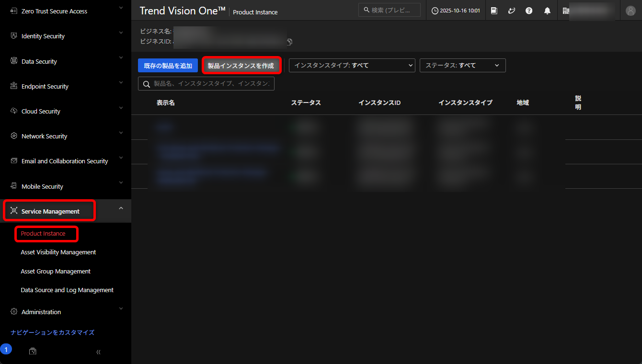642x364 pixels.
Task: Click the 2025-10-16 10:01 timestamp
Action: click(x=460, y=11)
